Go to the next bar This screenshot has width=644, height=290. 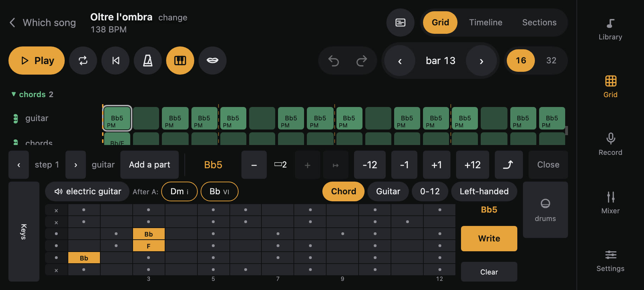coord(481,61)
